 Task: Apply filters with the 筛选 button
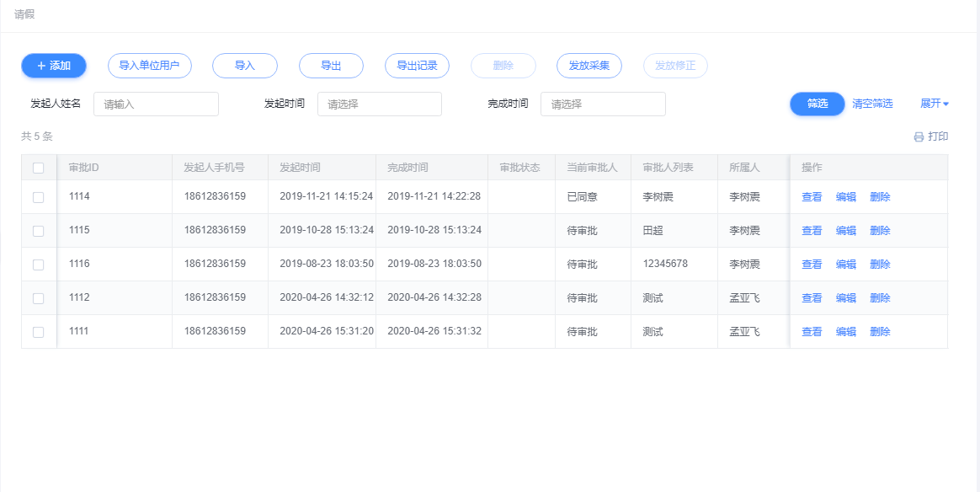tap(817, 104)
